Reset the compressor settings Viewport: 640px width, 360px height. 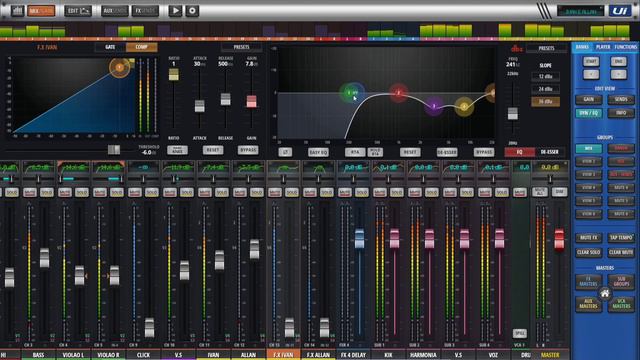[213, 150]
